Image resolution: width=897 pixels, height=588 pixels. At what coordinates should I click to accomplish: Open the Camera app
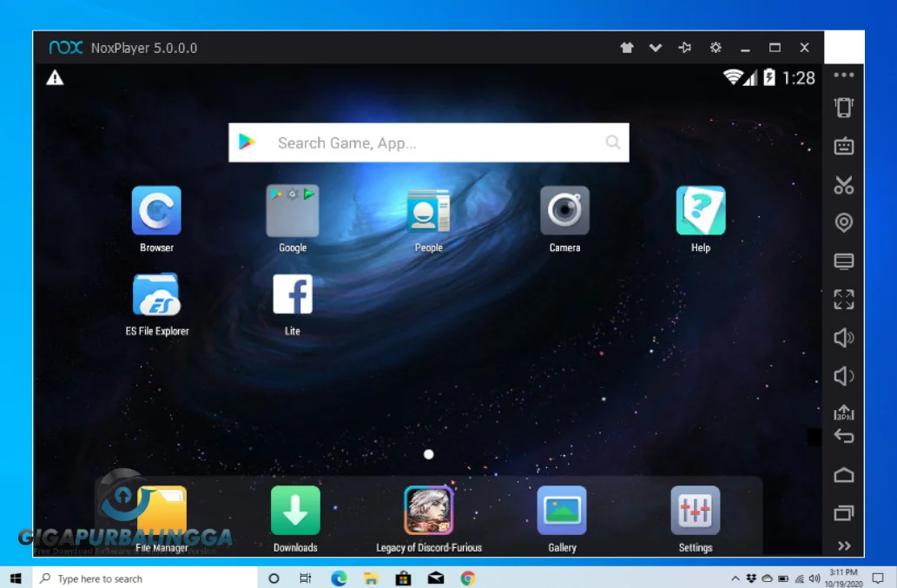tap(564, 210)
